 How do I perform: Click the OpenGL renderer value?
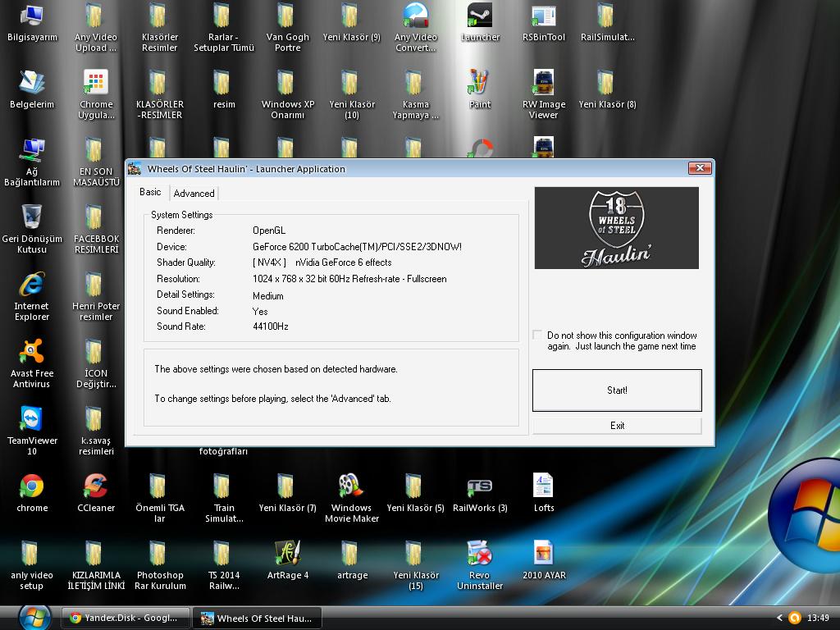(x=269, y=231)
